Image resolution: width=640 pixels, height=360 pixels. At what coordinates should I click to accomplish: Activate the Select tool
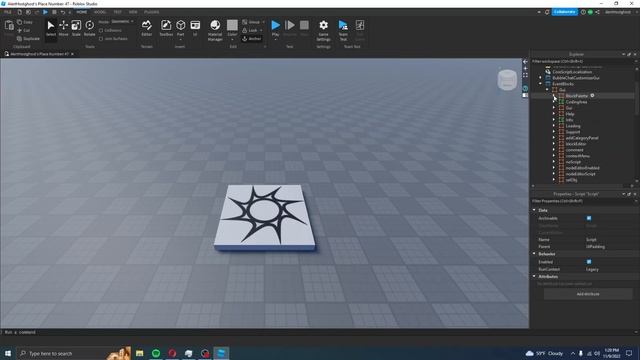pos(51,29)
